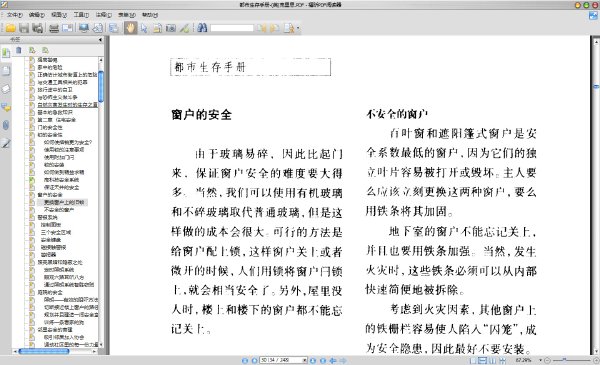Screen dimensions: 600x365
Task: Collapse the bookmark panel with arrow button
Action: (100, 39)
